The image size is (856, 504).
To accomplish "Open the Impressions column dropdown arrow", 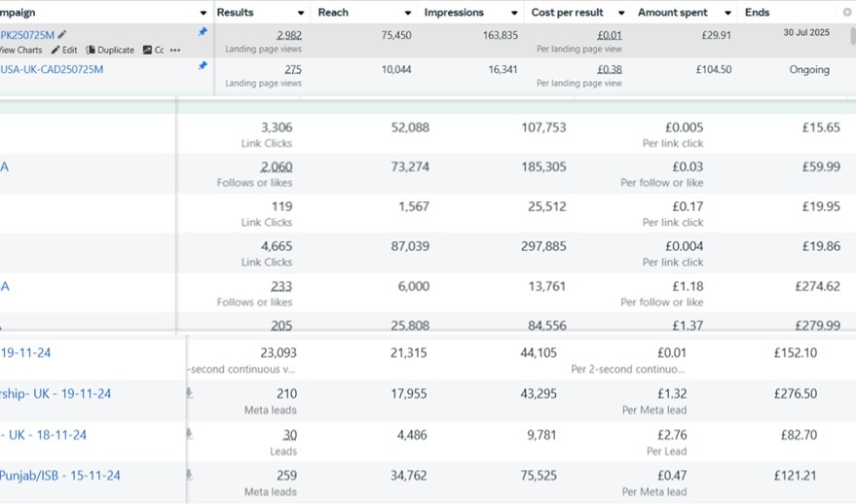I will pos(514,13).
